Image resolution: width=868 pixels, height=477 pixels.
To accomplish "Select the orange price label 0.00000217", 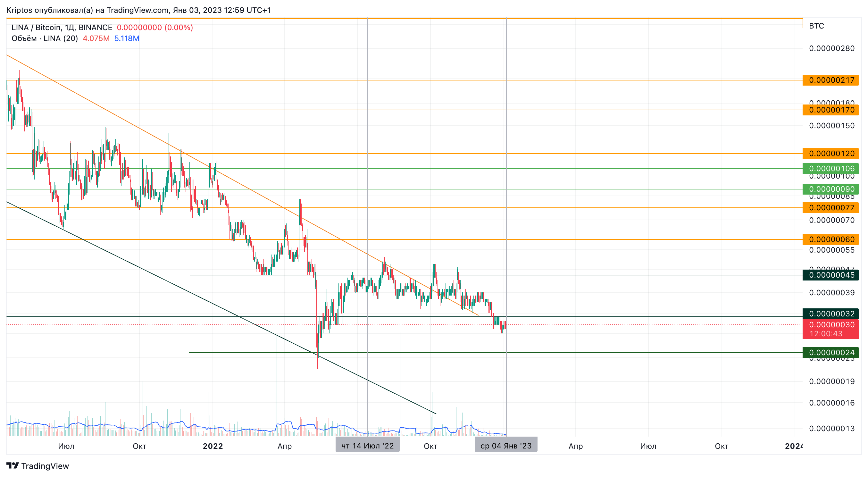I will pos(830,80).
